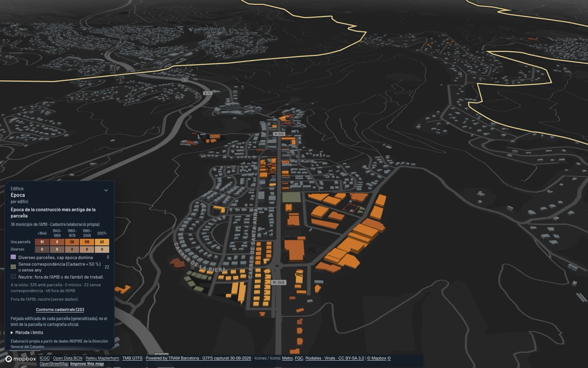Click the Carrer de la Riera street label
The height and width of the screenshot is (368, 588).
[x=198, y=258]
